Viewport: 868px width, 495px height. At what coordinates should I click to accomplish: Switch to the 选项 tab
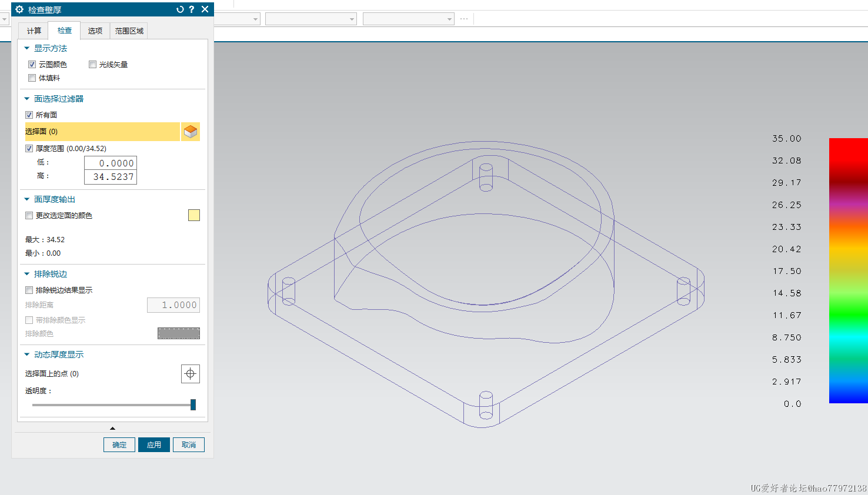[95, 31]
